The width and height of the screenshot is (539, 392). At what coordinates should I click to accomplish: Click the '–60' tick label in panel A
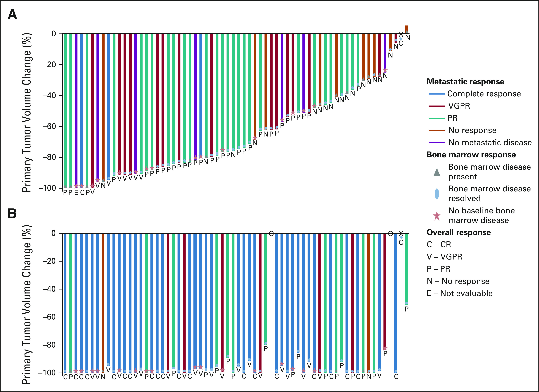tap(49, 126)
